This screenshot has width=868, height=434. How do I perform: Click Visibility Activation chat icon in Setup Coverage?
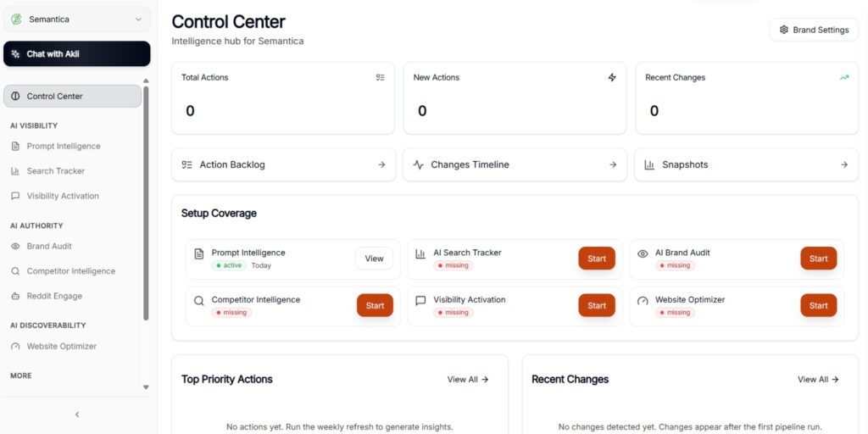click(420, 301)
